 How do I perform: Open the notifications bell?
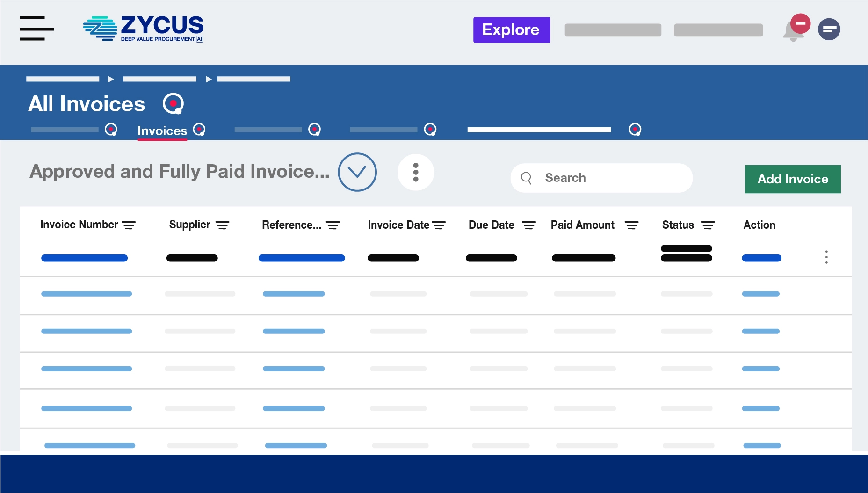coord(793,32)
